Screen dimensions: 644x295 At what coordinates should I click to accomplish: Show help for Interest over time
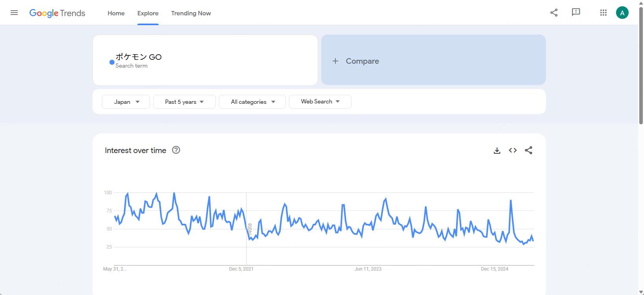[x=176, y=150]
